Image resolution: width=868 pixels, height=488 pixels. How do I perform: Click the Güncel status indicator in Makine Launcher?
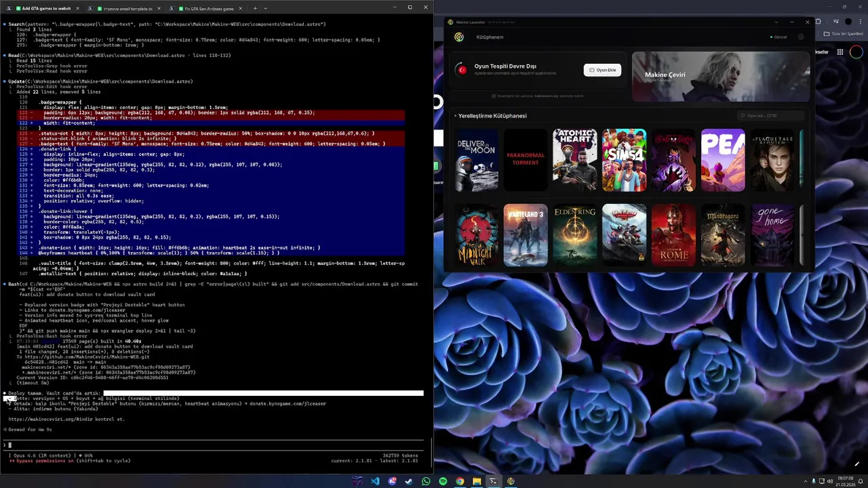(x=778, y=37)
